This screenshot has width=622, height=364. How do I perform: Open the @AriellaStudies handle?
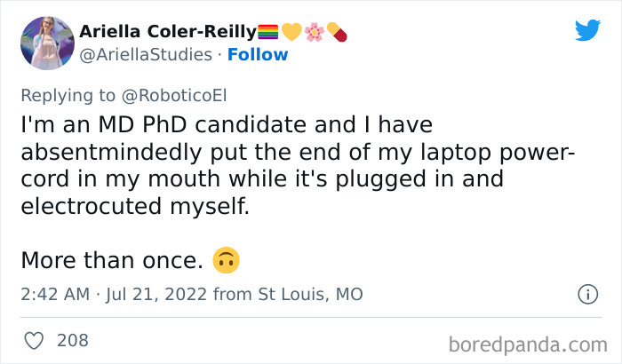144,55
